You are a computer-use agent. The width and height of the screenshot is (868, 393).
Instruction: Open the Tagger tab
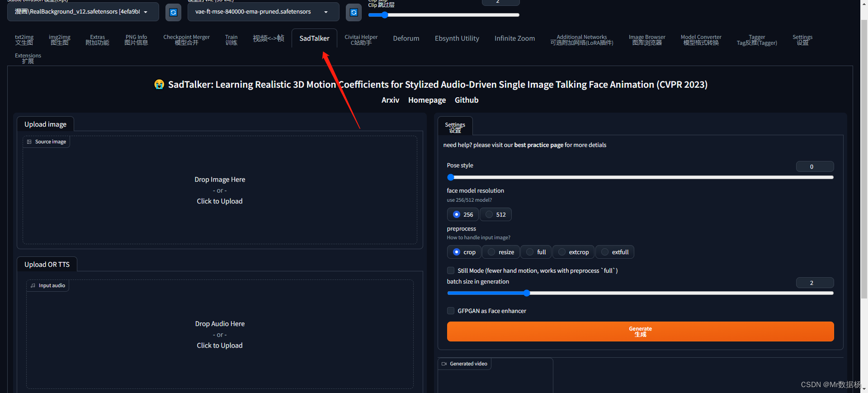pyautogui.click(x=757, y=40)
